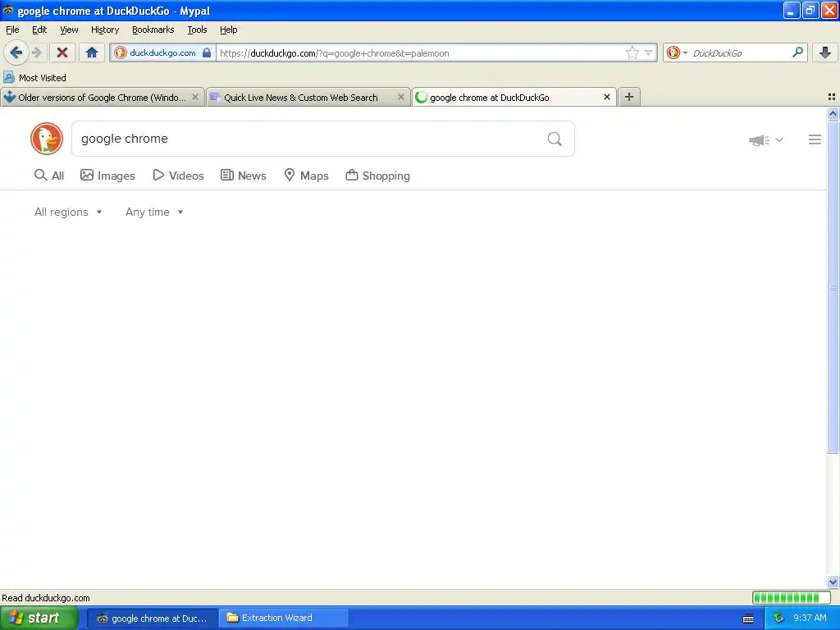Switch to Quick Live News tab
This screenshot has height=630, width=840.
[301, 97]
